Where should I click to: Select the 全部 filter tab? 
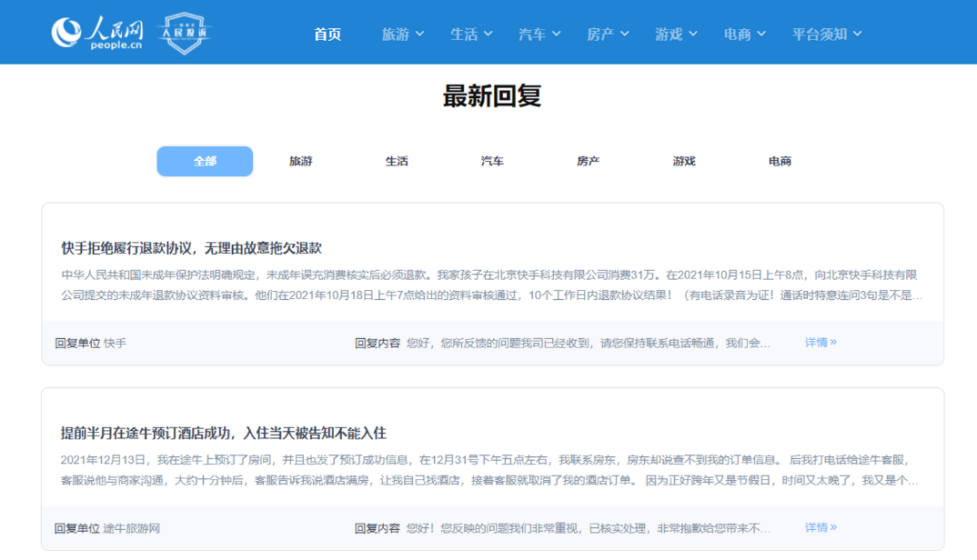[x=205, y=161]
